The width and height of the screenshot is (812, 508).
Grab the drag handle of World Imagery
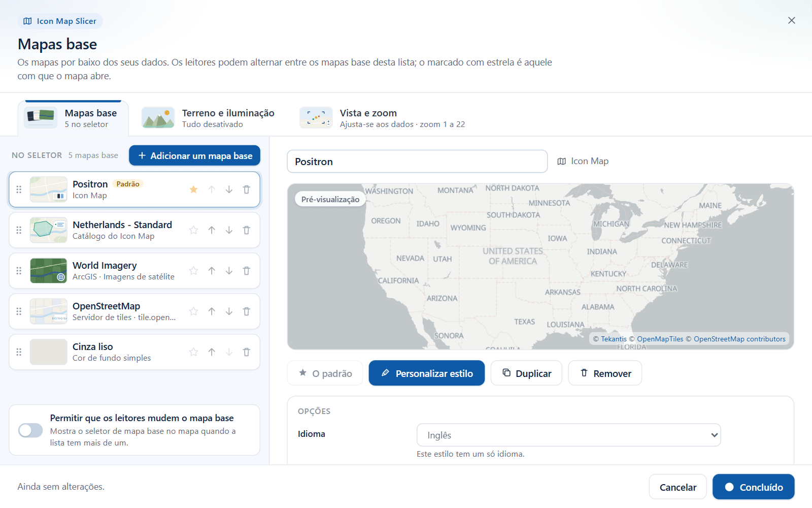pyautogui.click(x=19, y=271)
